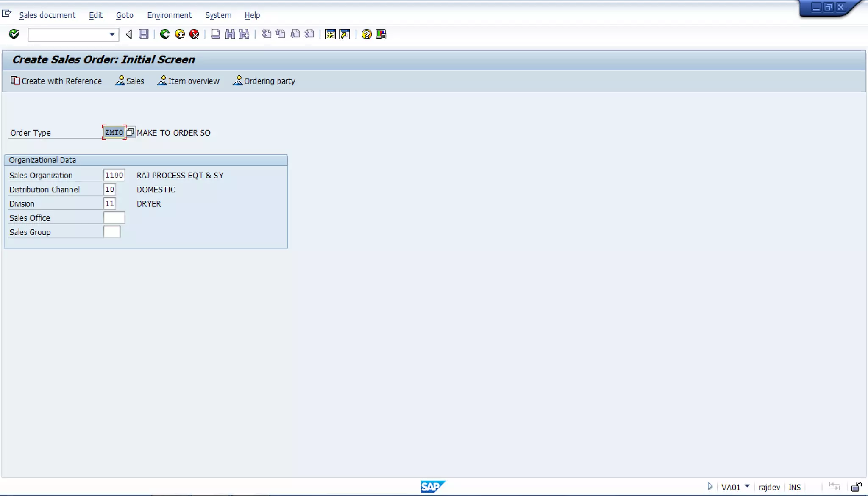
Task: Click the Create with Reference button
Action: click(x=56, y=81)
